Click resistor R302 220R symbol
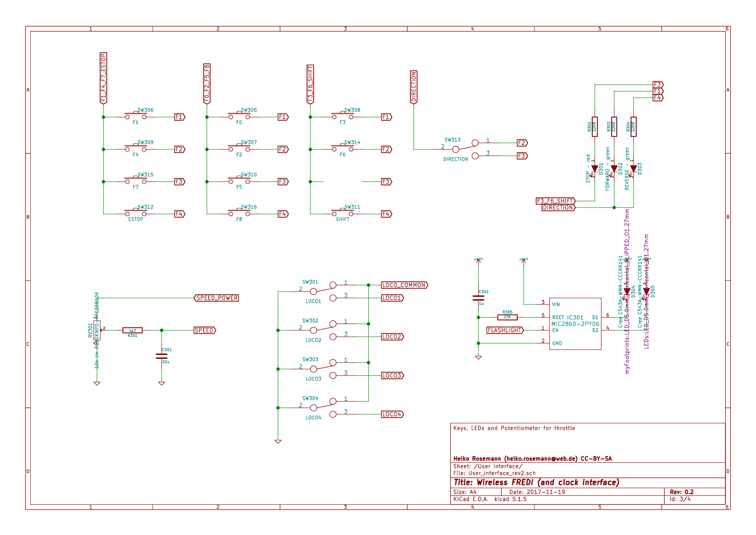The image size is (756, 535). pyautogui.click(x=595, y=127)
